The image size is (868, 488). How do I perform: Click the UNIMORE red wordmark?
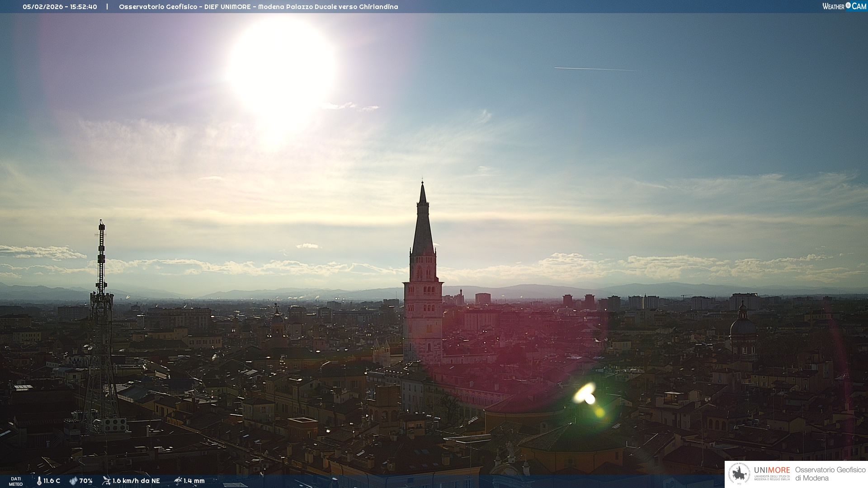(772, 470)
